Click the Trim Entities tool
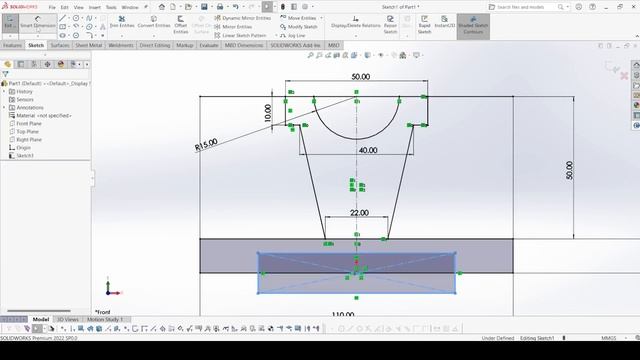 pyautogui.click(x=122, y=22)
